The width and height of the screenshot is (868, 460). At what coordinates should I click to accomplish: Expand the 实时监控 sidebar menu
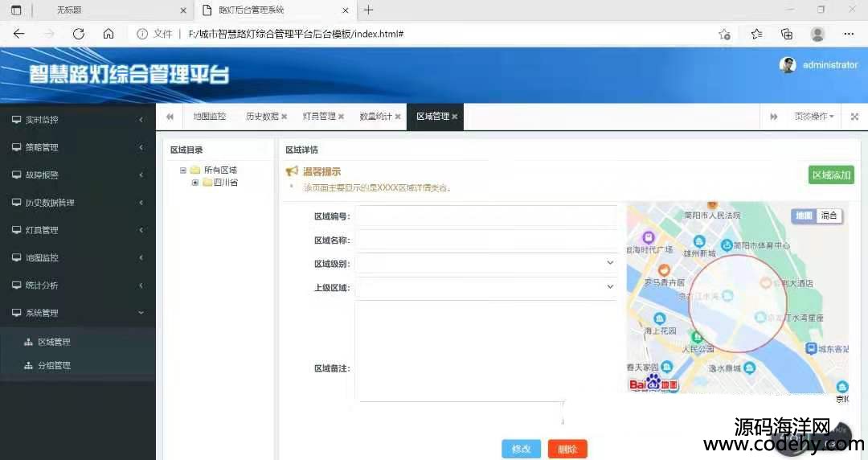point(78,120)
